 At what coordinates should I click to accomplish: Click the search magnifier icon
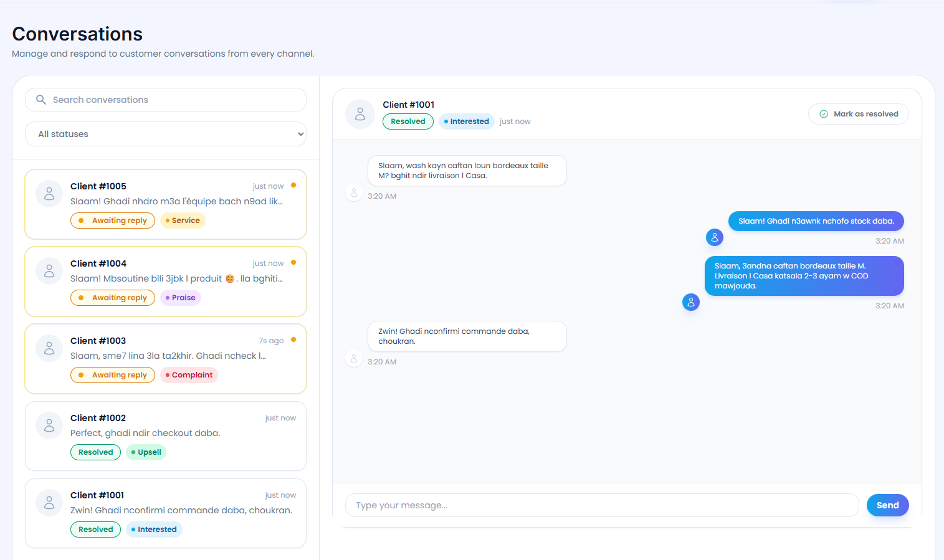pos(41,100)
